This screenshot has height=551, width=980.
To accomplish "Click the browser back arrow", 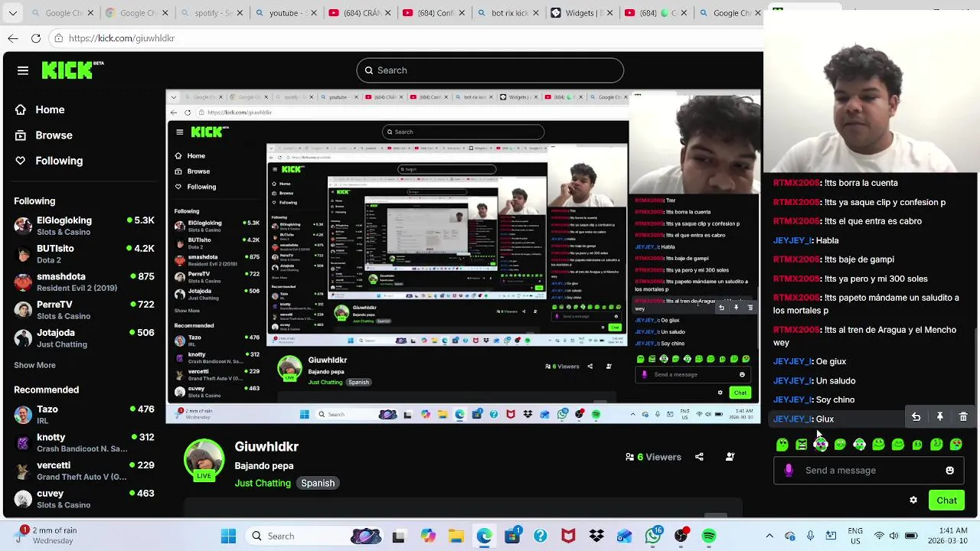I will [13, 38].
